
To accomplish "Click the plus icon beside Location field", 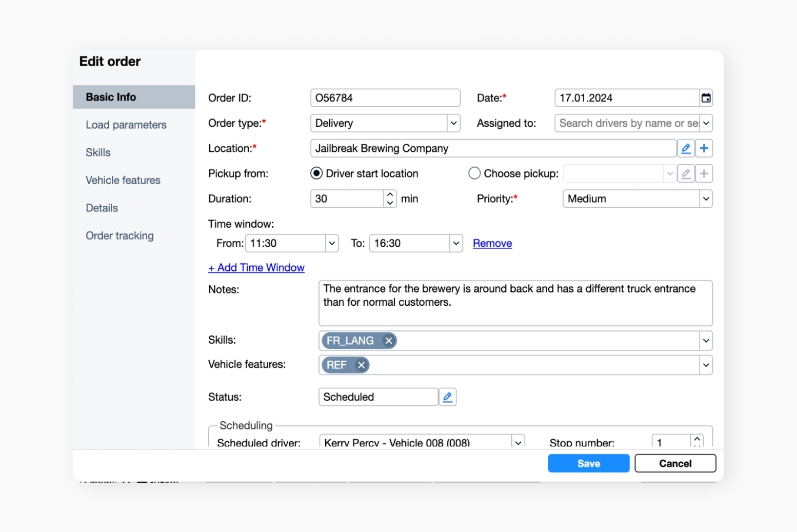I will coord(704,148).
